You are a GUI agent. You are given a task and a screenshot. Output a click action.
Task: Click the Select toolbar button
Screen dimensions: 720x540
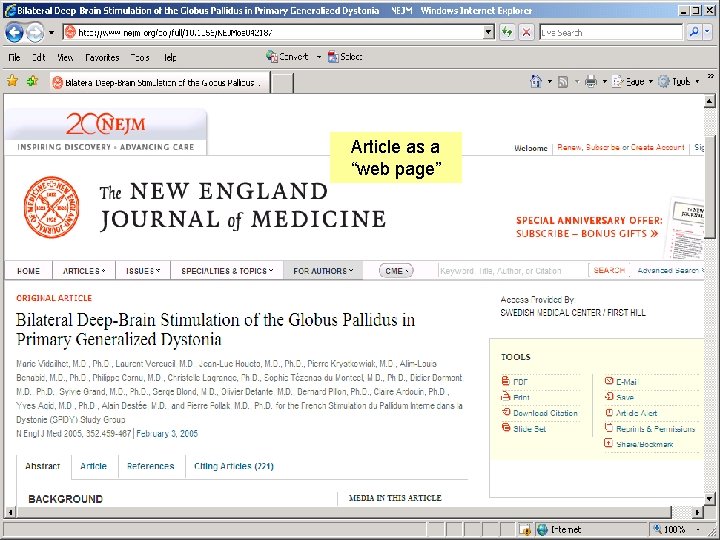(345, 56)
